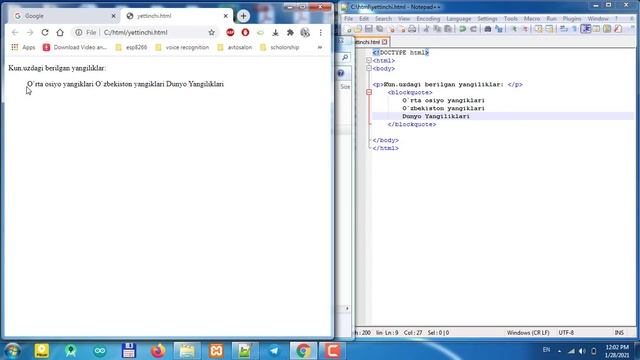Open a new Chrome tab
The image size is (640, 360).
pyautogui.click(x=243, y=16)
